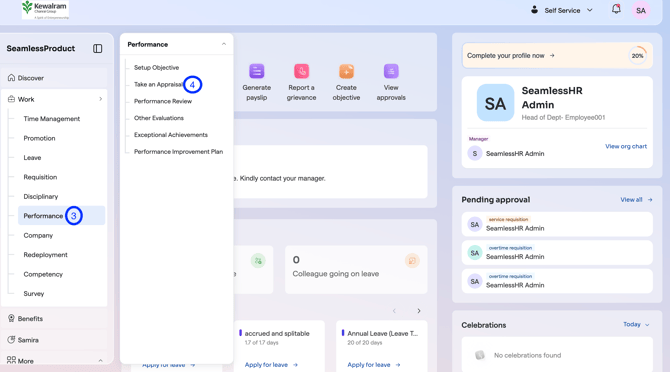Select Leave in sidebar
The height and width of the screenshot is (372, 670).
click(32, 158)
